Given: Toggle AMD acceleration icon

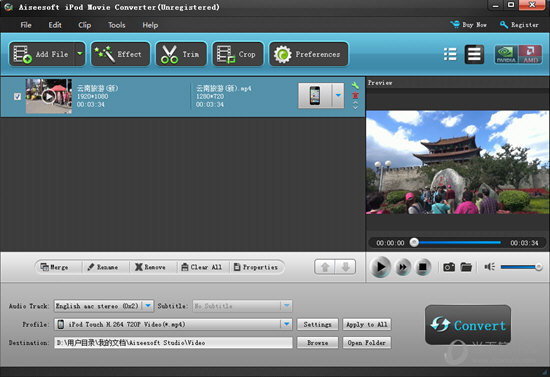Looking at the screenshot, I should (x=530, y=54).
